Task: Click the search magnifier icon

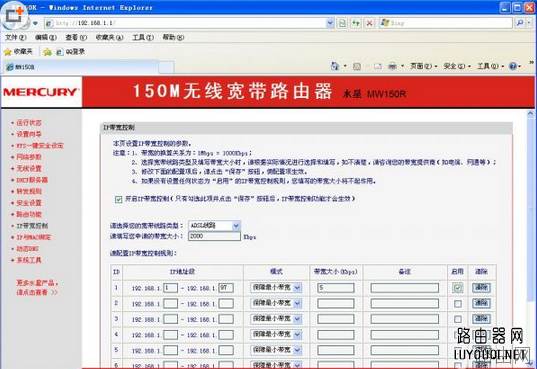Action: tap(520, 23)
